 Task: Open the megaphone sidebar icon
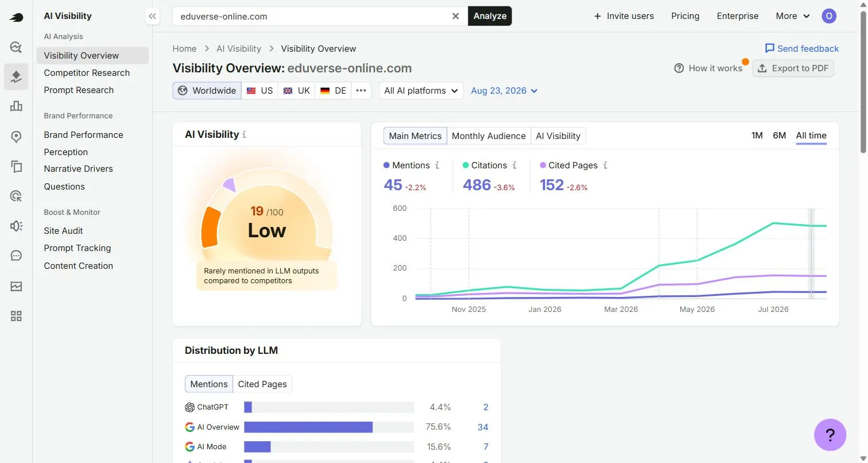16,226
